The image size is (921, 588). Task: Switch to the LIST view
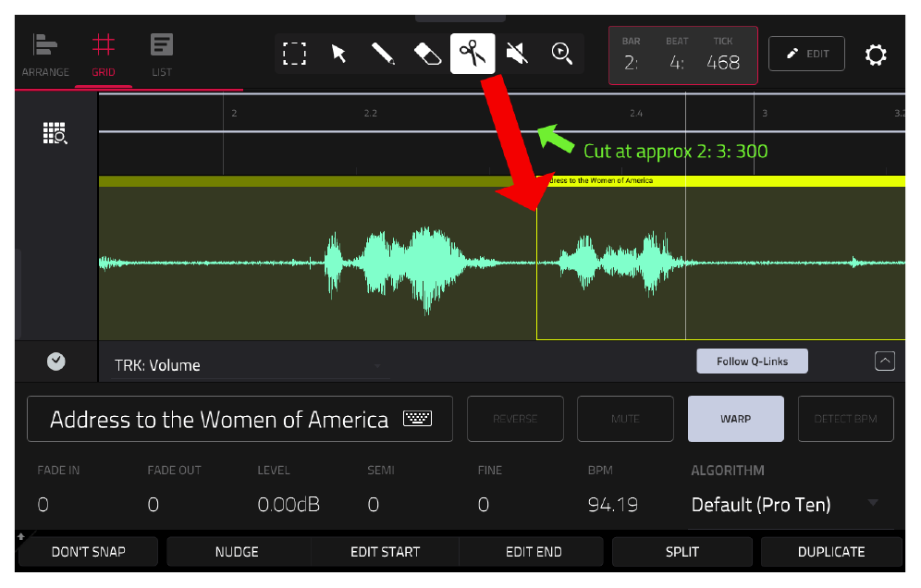click(x=162, y=55)
